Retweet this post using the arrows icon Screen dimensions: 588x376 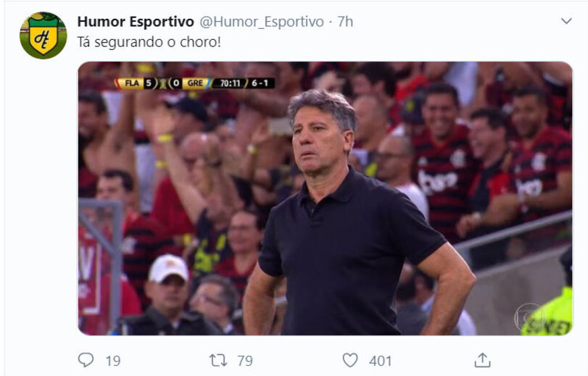[218, 360]
